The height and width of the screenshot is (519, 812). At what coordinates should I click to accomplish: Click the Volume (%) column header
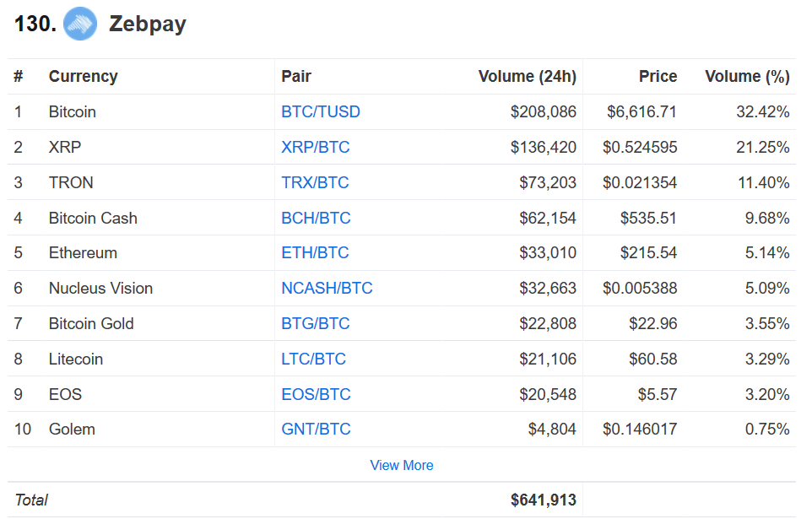pos(747,77)
